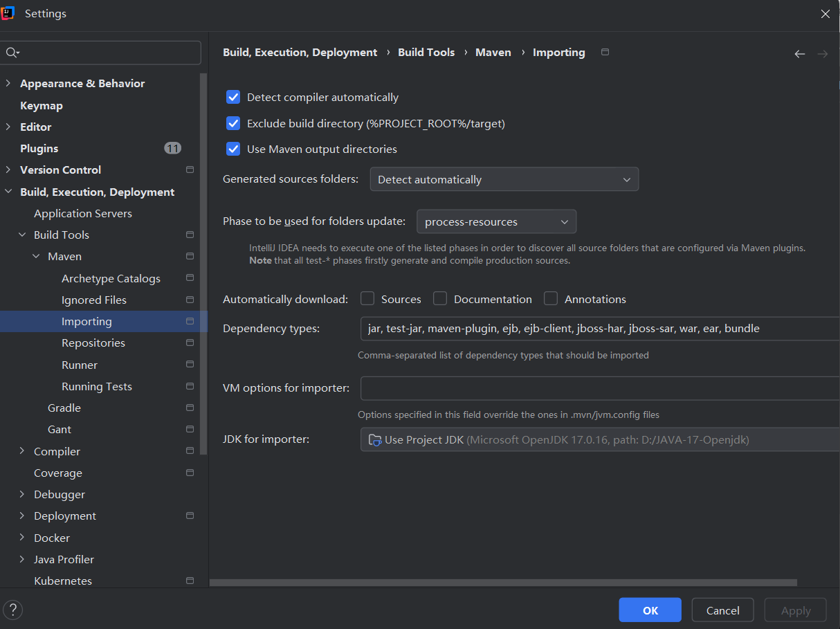Click project-level icon beside Running Tests
The image size is (840, 629).
pos(190,386)
